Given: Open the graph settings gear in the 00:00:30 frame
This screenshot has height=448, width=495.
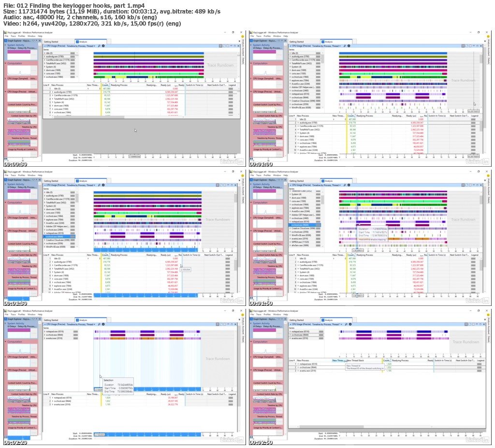Looking at the screenshot, I should (x=103, y=46).
